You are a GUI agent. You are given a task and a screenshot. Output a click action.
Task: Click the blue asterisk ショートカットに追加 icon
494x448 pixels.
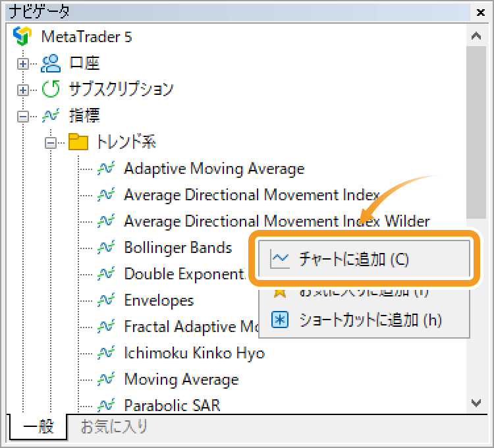coord(280,320)
